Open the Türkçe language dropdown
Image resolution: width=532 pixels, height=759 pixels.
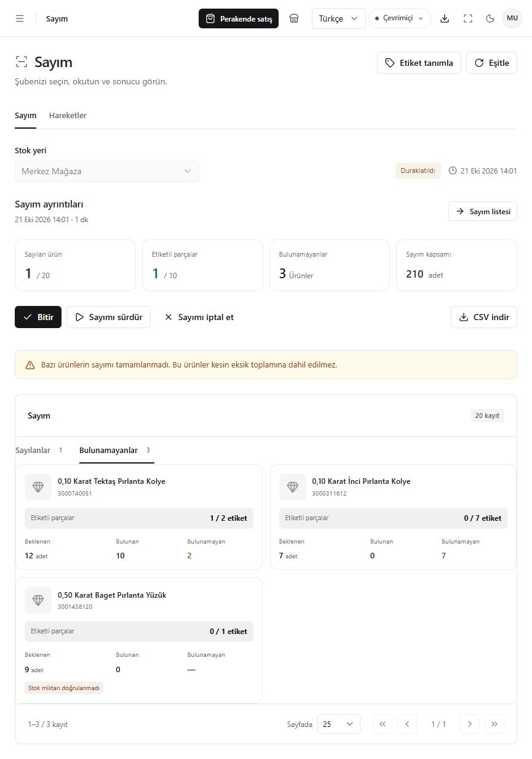tap(339, 18)
